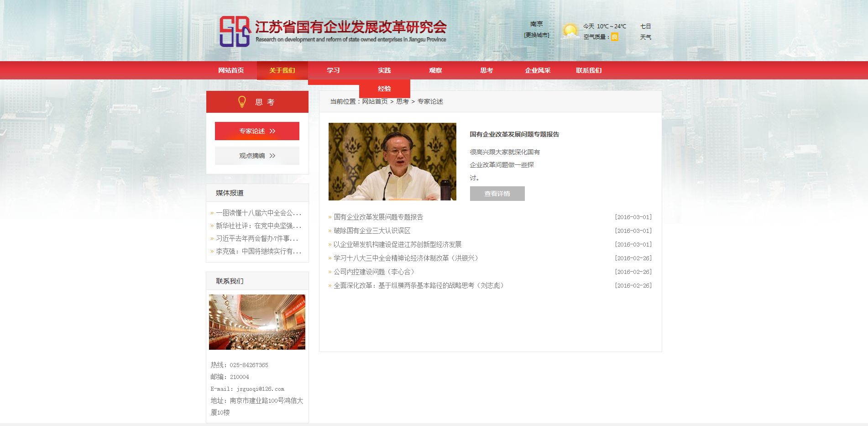Click the double chevron beside 观点摘编
The width and height of the screenshot is (868, 426).
click(x=272, y=156)
